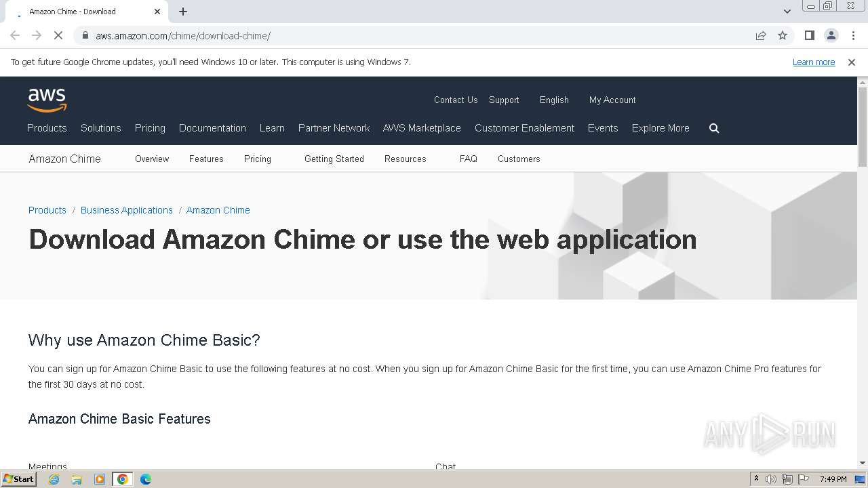868x488 pixels.
Task: Open Windows Media Player from taskbar
Action: pyautogui.click(x=100, y=479)
